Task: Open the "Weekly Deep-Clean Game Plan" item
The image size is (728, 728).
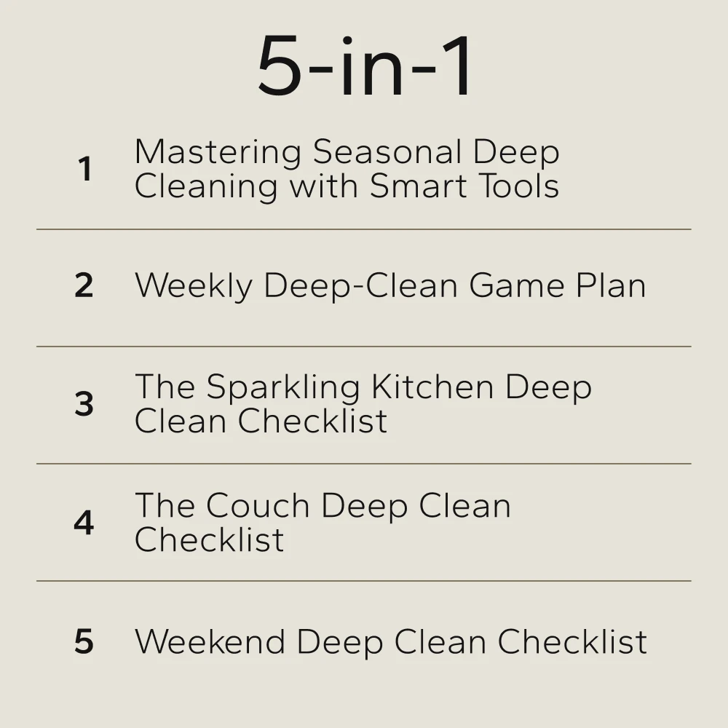Action: pos(390,285)
